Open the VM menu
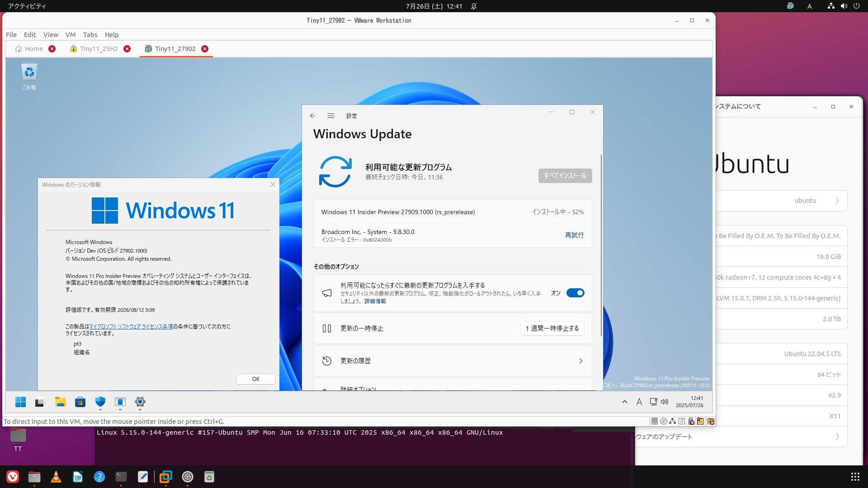Viewport: 868px width, 488px height. click(x=71, y=35)
